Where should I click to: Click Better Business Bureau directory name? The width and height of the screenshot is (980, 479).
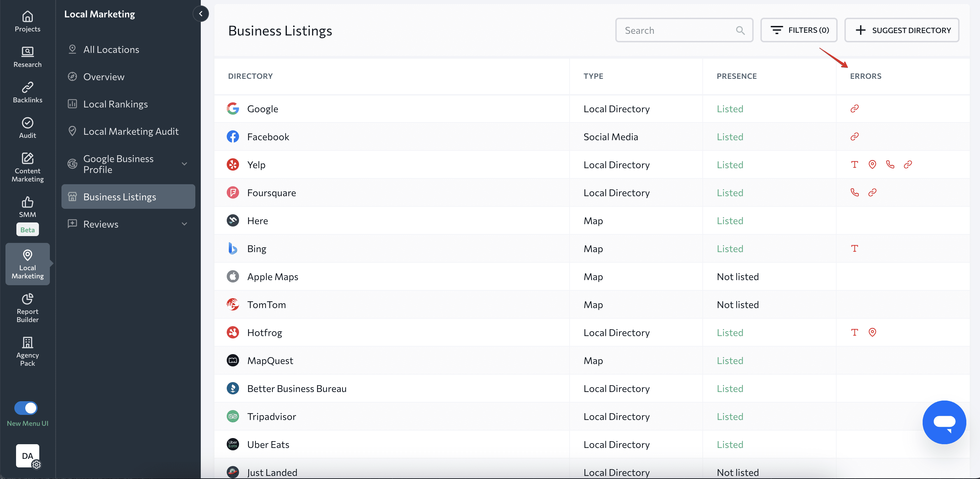pos(297,389)
